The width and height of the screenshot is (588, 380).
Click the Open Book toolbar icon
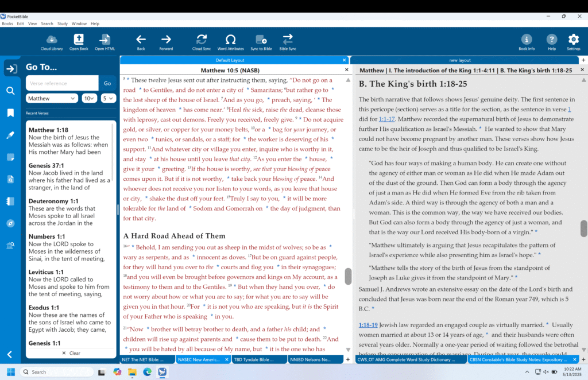point(79,42)
